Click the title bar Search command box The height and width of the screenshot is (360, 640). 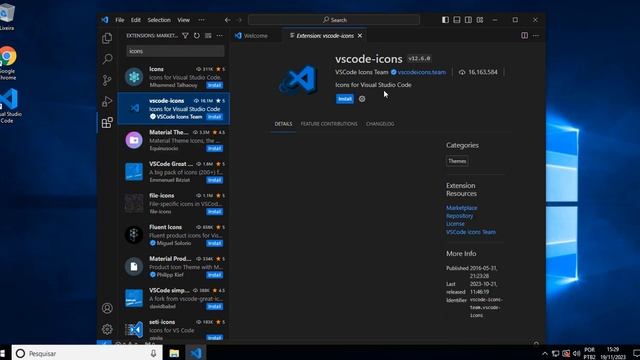334,20
